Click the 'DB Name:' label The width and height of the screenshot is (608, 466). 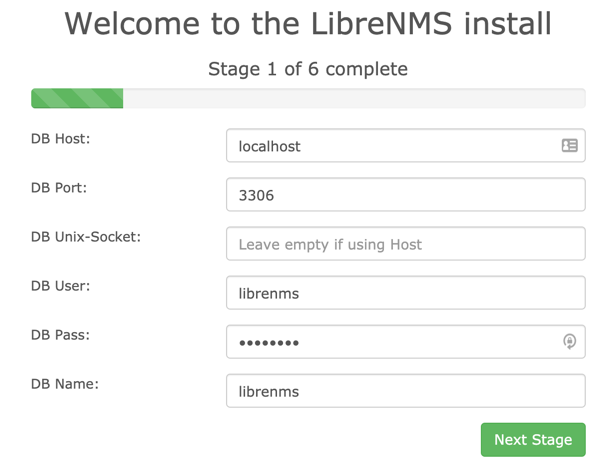pyautogui.click(x=64, y=384)
